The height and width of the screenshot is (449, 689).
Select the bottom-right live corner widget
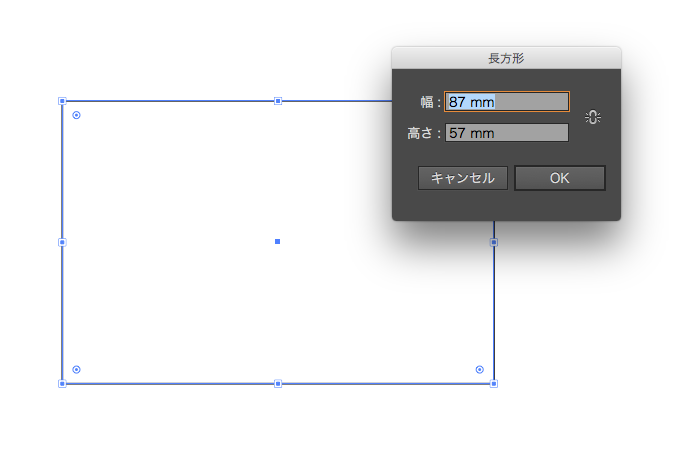480,369
